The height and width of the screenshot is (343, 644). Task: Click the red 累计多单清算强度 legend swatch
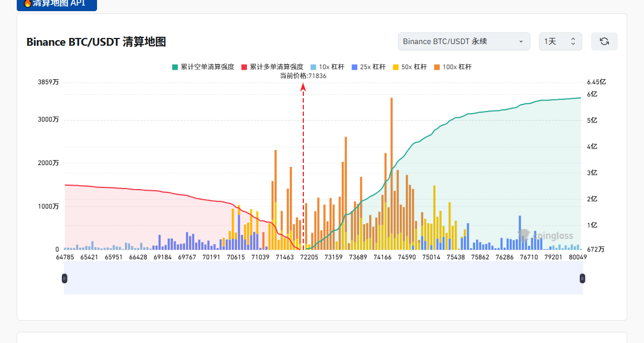(244, 67)
